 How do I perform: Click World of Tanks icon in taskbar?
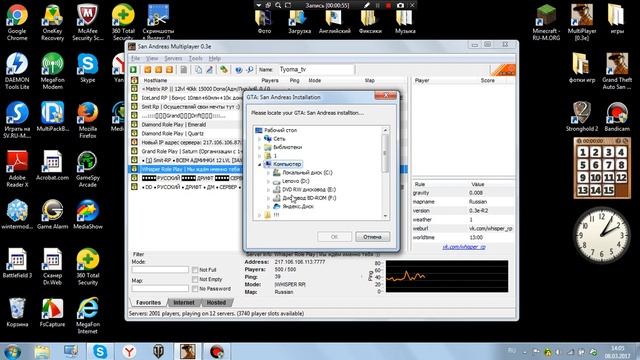[159, 351]
